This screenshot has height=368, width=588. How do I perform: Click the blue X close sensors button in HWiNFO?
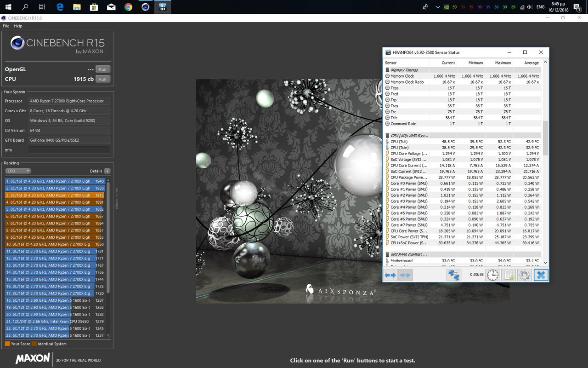pos(541,275)
